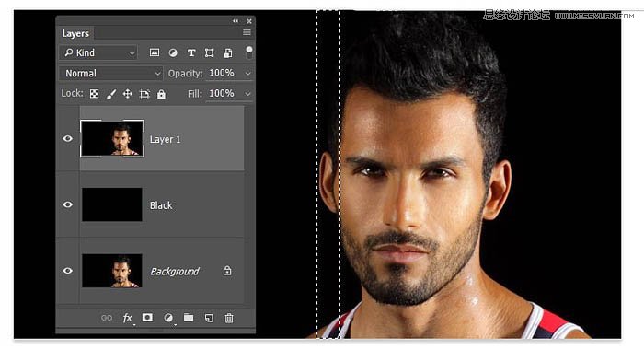Screen dimensions: 644x350
Task: Filter layers by type layer icon
Action: (191, 52)
